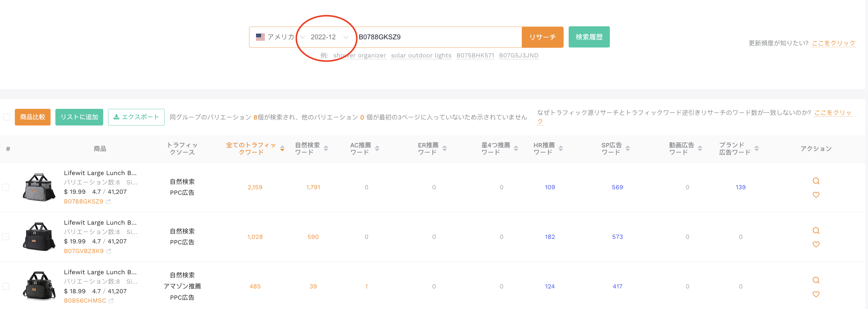This screenshot has height=309, width=868.
Task: Click the 商品比較 button
Action: coord(33,117)
